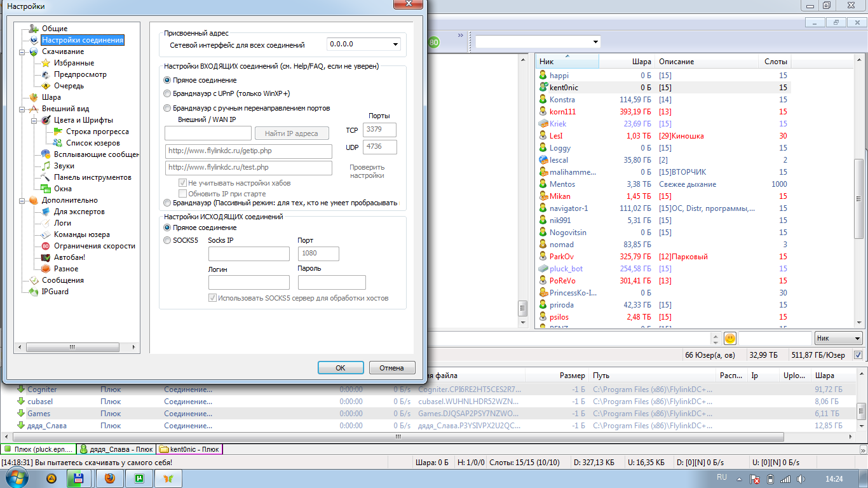Select the Строка прогресса icon
Viewport: 868px width, 488px height.
pos(58,132)
